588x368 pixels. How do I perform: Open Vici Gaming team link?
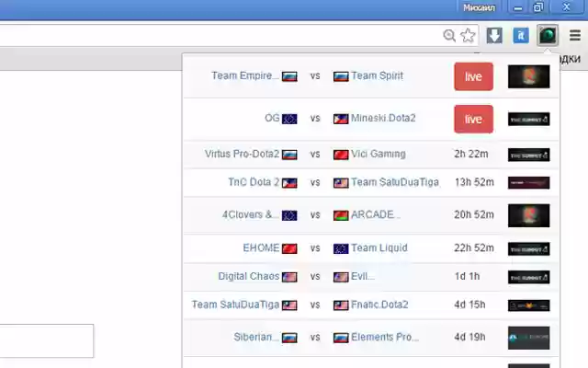379,154
